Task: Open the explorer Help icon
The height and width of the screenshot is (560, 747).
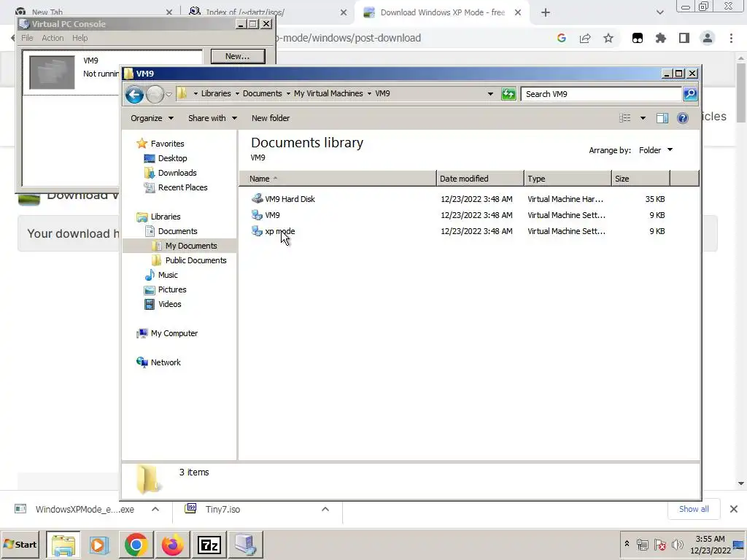Action: click(682, 118)
